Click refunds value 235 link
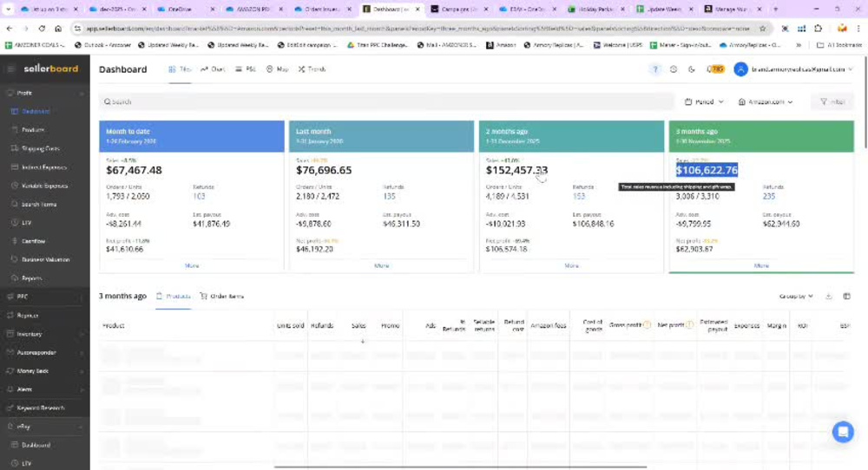The image size is (868, 470). 769,196
